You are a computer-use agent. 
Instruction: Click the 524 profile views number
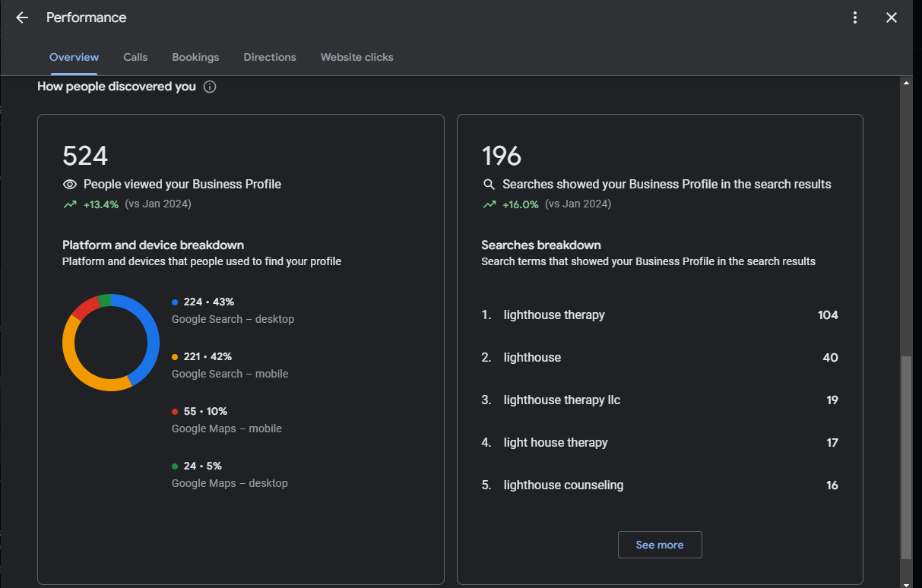pyautogui.click(x=85, y=156)
